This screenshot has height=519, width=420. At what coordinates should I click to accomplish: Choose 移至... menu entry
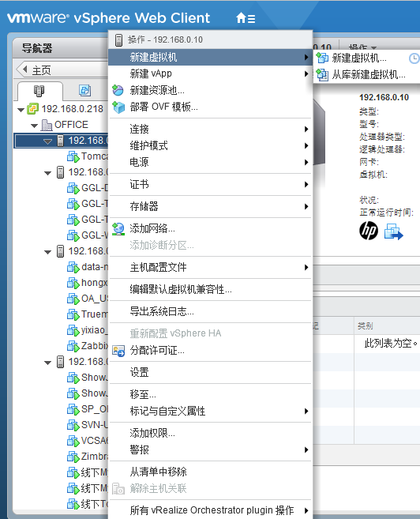[x=210, y=394]
